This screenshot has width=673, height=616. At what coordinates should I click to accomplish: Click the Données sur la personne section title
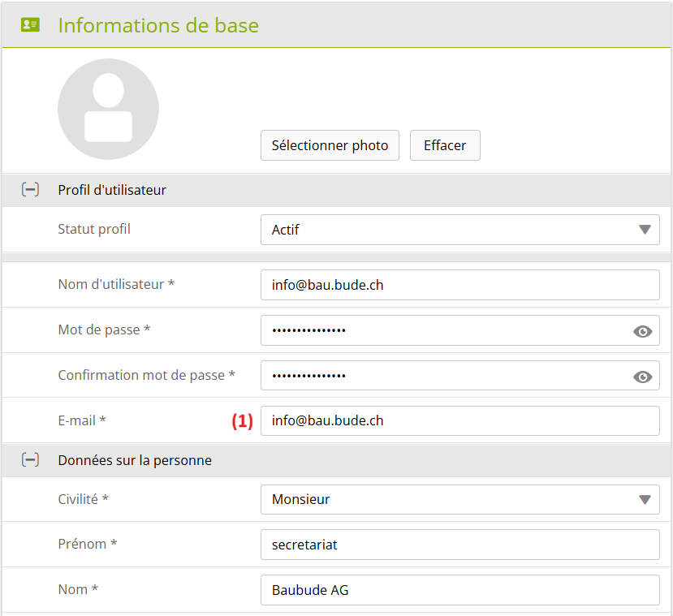(135, 460)
